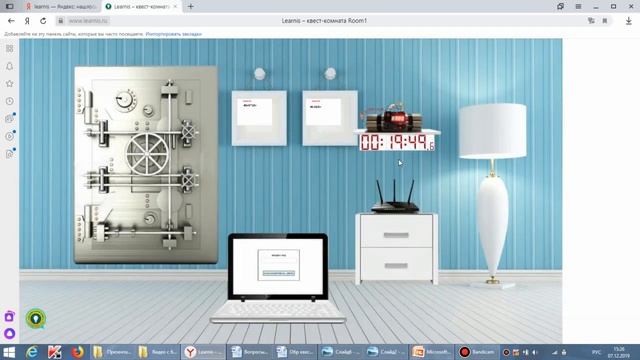
Task: Open browser hamburger menu
Action: [578, 7]
